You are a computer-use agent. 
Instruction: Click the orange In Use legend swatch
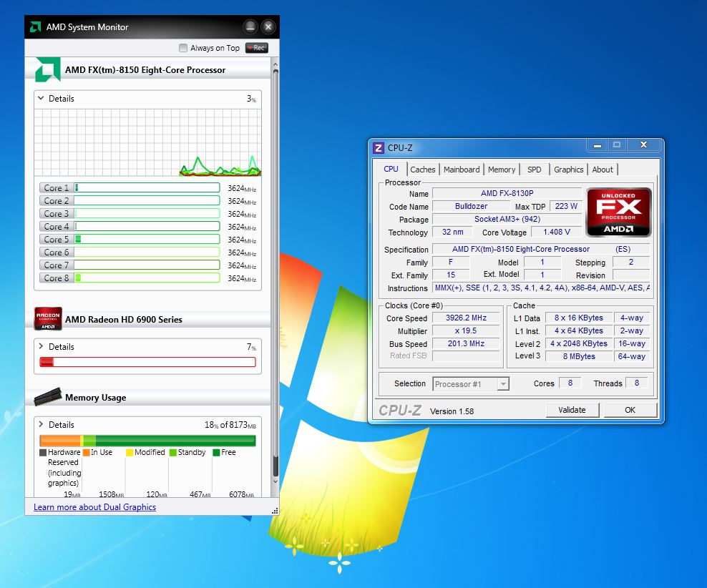(86, 452)
